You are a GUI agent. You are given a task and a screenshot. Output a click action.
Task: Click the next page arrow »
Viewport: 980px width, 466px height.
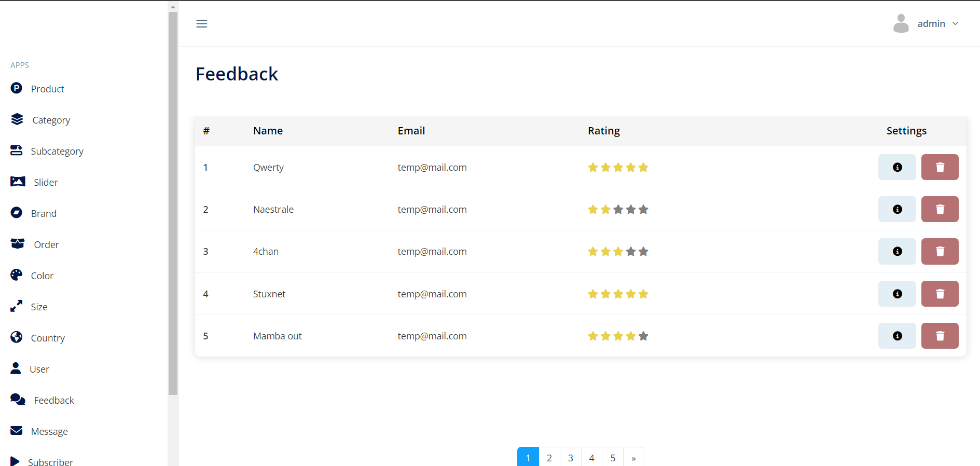tap(633, 457)
